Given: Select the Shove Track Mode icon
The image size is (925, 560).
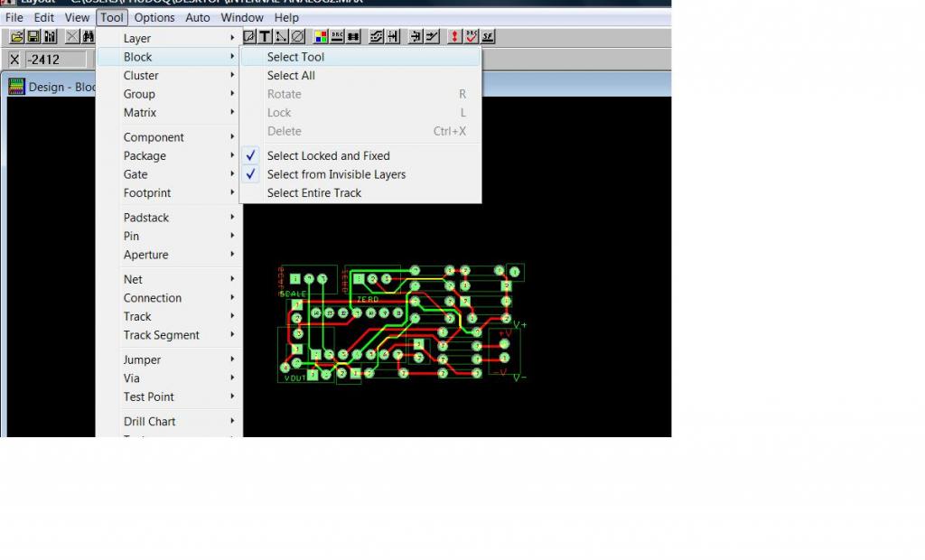Looking at the screenshot, I should coord(392,37).
